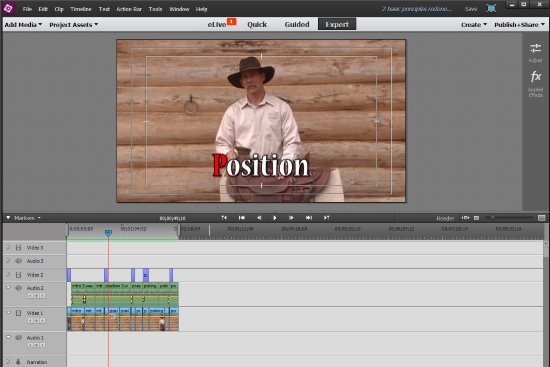Viewport: 550px width, 367px height.
Task: Open the Tools menu
Action: point(155,9)
